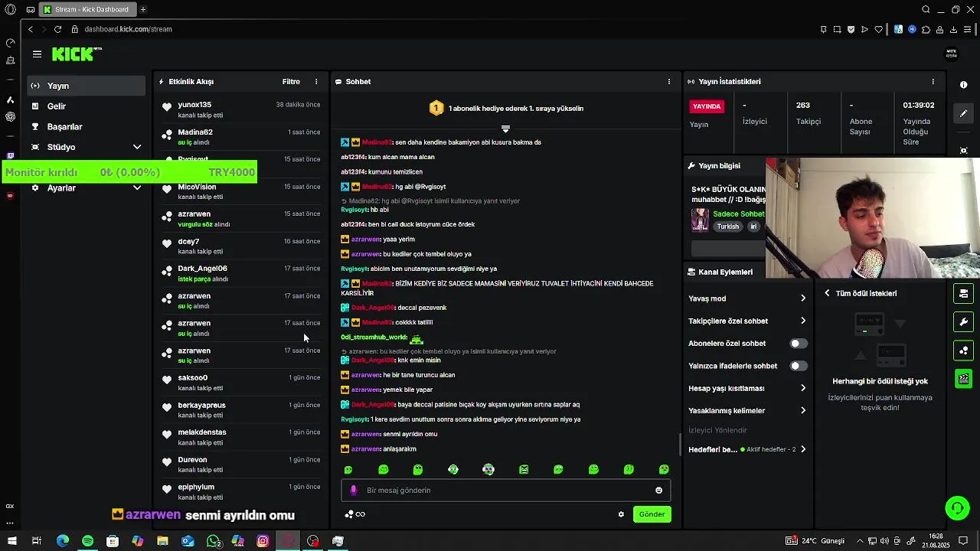Open the Filtre dropdown in activity feed

291,82
